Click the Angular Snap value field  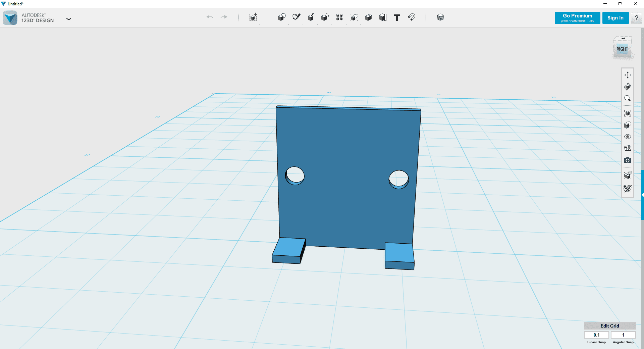pos(623,335)
